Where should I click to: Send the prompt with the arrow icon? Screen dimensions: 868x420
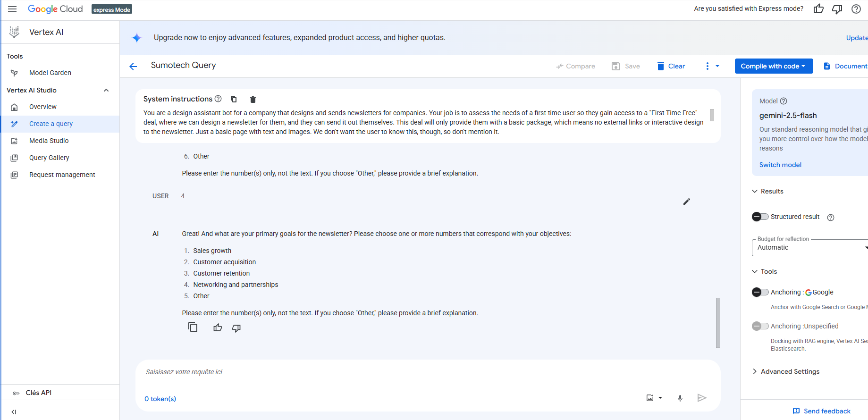pyautogui.click(x=702, y=398)
